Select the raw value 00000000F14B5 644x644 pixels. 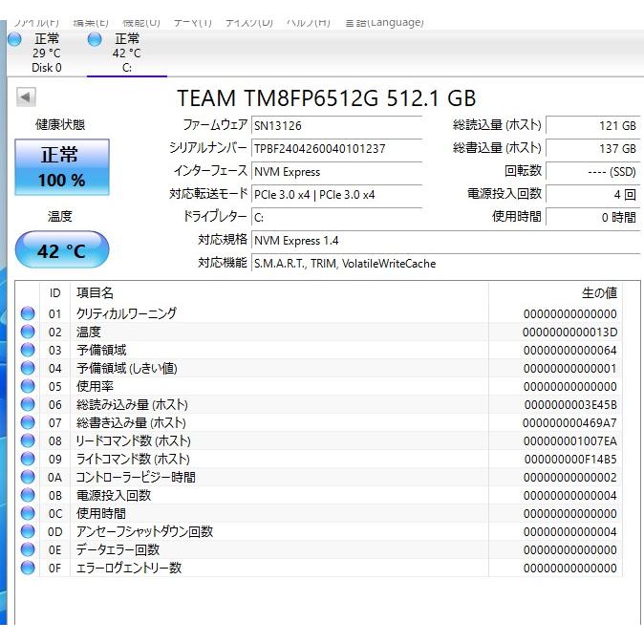click(570, 459)
